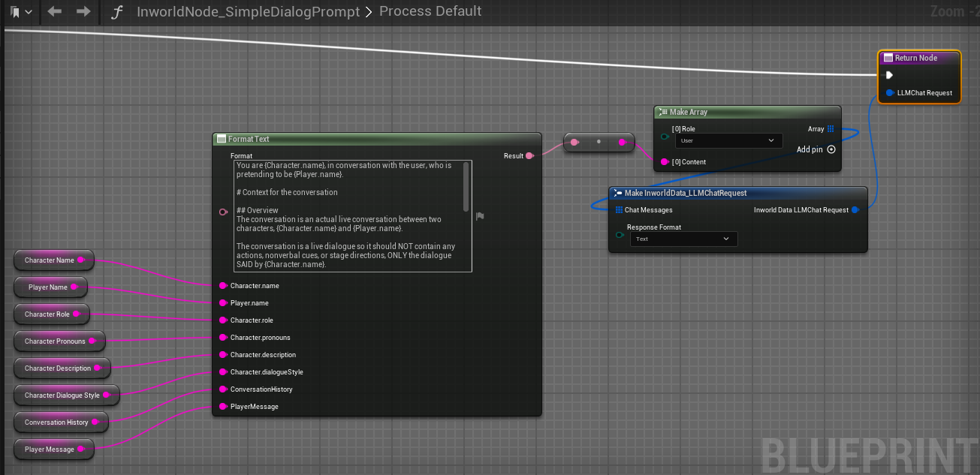980x475 pixels.
Task: Click the Response Format pin
Action: 620,235
